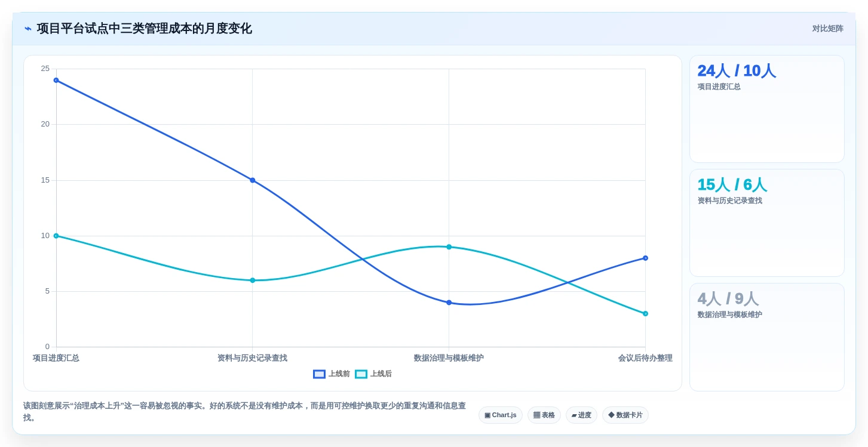Click the y-axis value 10
The height and width of the screenshot is (447, 868).
click(x=45, y=236)
